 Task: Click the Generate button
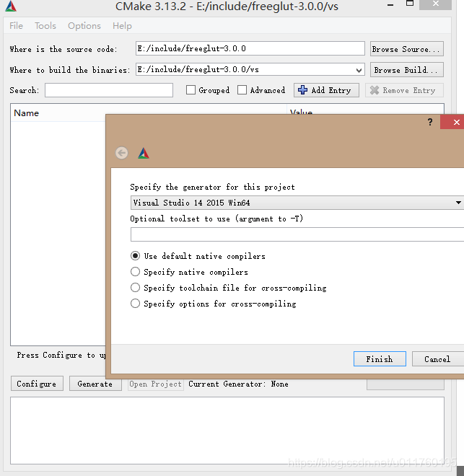[95, 384]
